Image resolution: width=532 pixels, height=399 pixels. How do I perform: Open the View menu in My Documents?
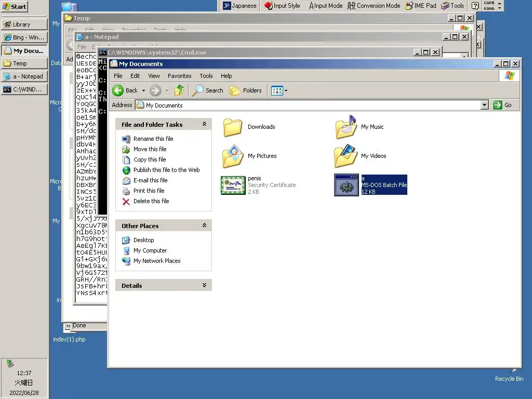pyautogui.click(x=154, y=76)
